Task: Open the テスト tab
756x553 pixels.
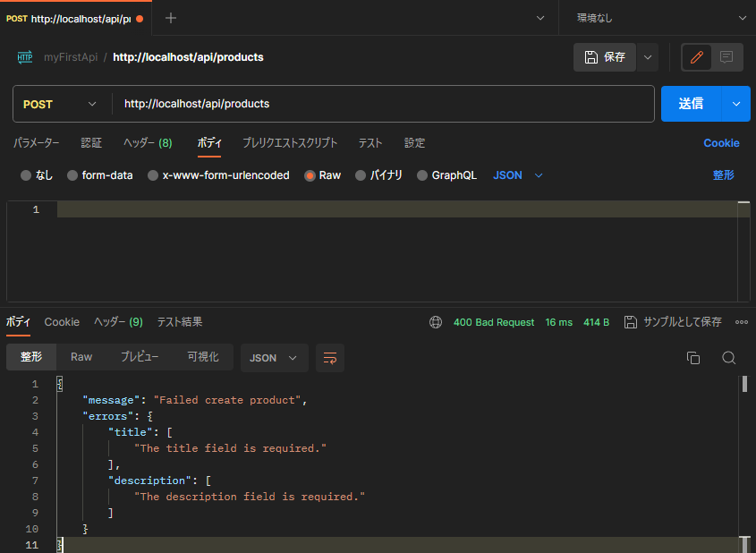Action: (370, 143)
